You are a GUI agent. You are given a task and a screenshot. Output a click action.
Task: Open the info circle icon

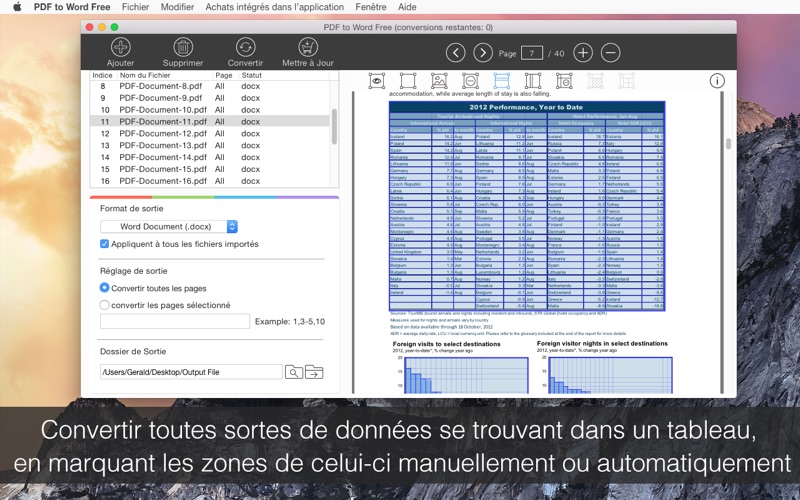(x=717, y=81)
